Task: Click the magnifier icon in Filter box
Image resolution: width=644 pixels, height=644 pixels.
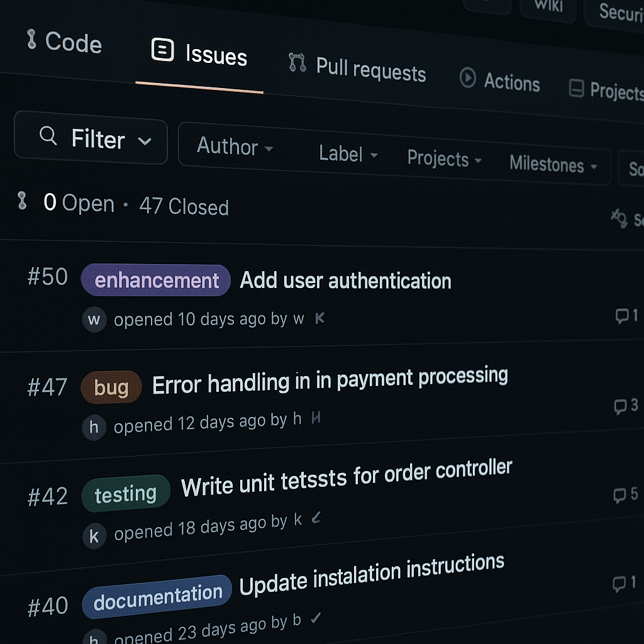Action: (48, 136)
